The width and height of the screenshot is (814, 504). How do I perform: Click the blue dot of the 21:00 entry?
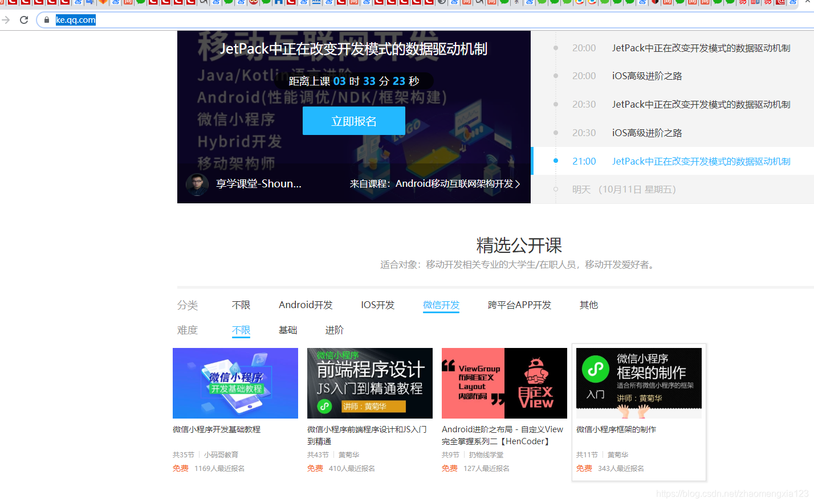coord(555,161)
